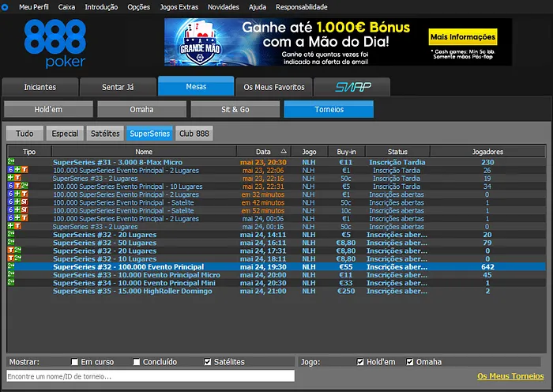
Task: Open the Novidades menu
Action: 224,7
